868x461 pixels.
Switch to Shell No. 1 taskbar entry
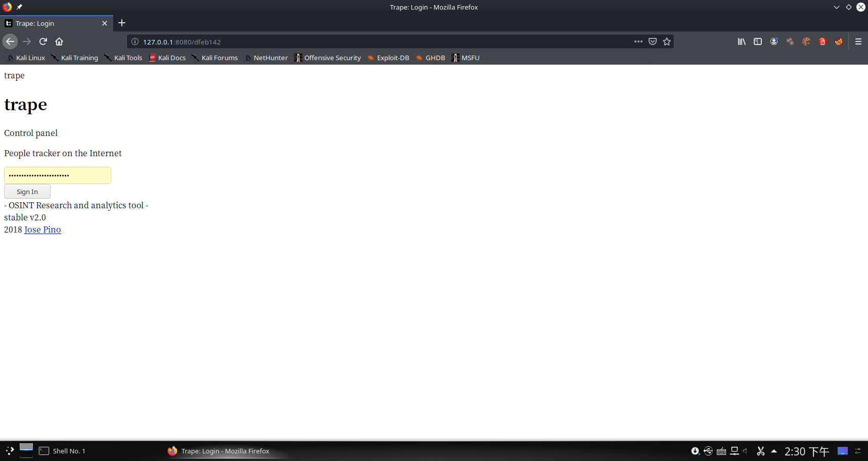pyautogui.click(x=63, y=451)
